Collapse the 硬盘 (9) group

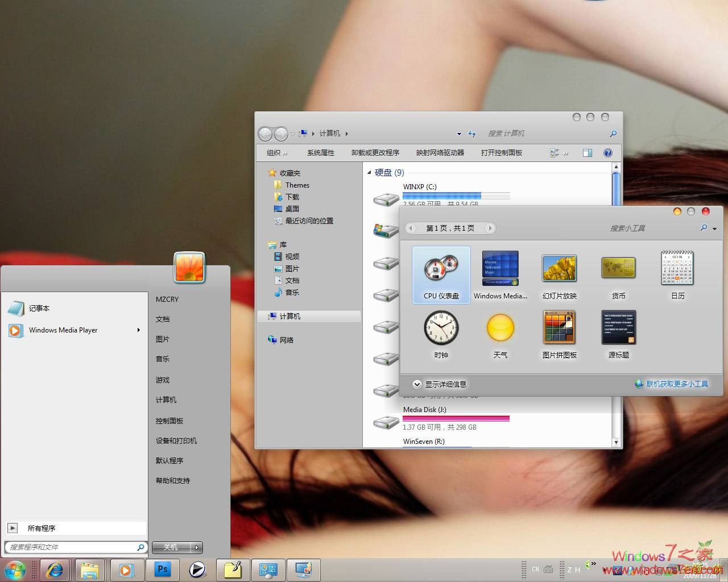369,172
